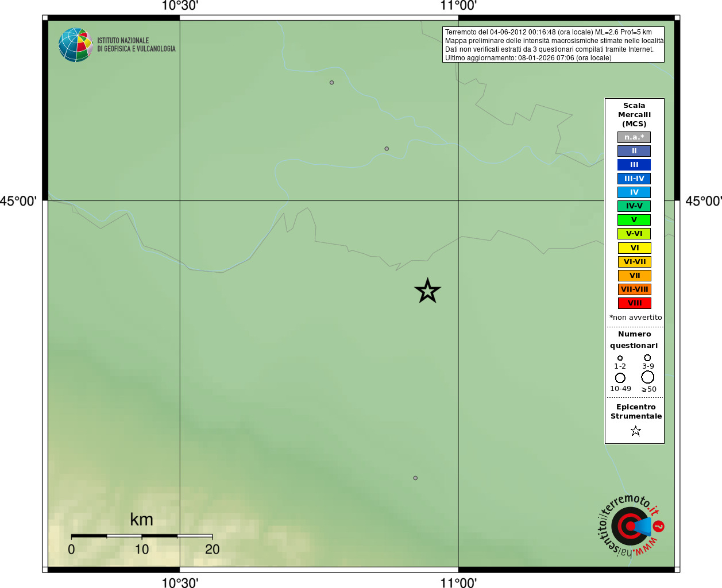Select the gray n.a.* legend swatch

(x=634, y=137)
